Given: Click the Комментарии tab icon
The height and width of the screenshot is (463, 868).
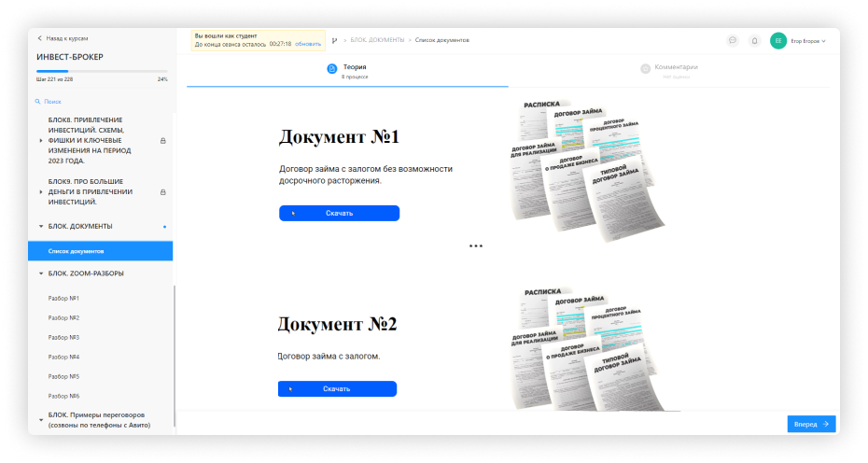Looking at the screenshot, I should pos(645,69).
